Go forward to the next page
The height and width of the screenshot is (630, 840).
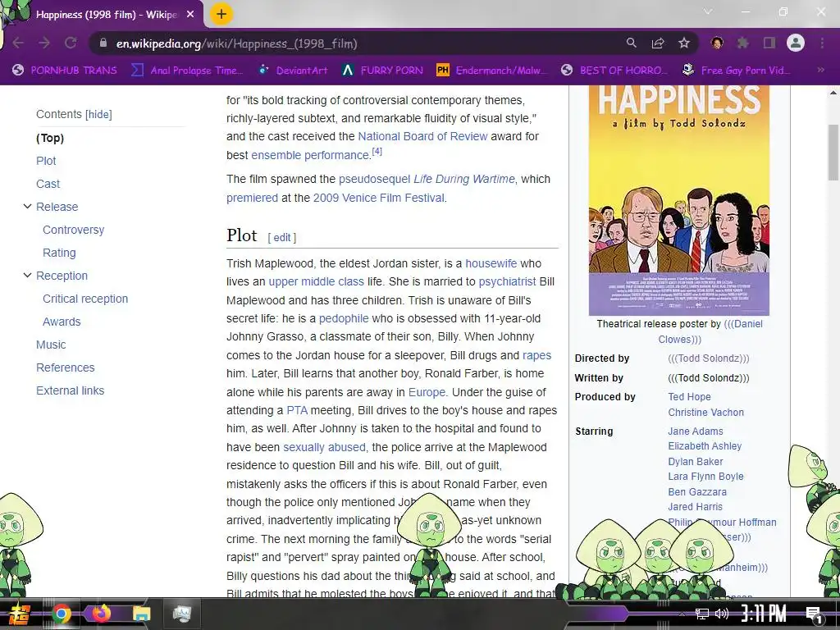(x=44, y=43)
